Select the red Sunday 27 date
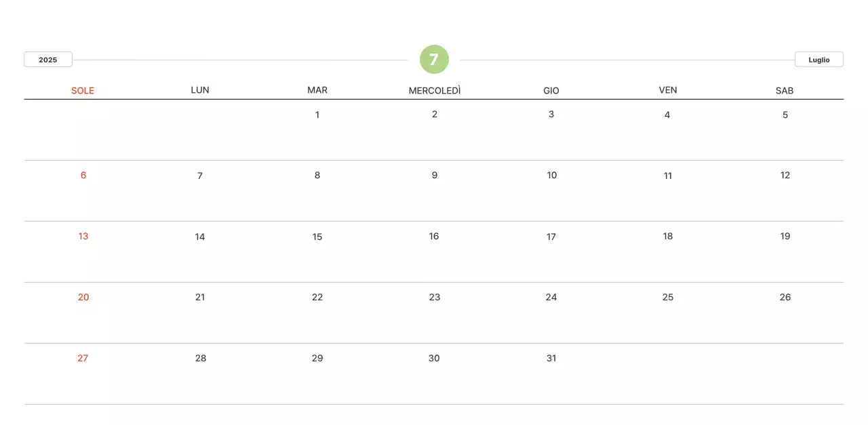 (83, 358)
